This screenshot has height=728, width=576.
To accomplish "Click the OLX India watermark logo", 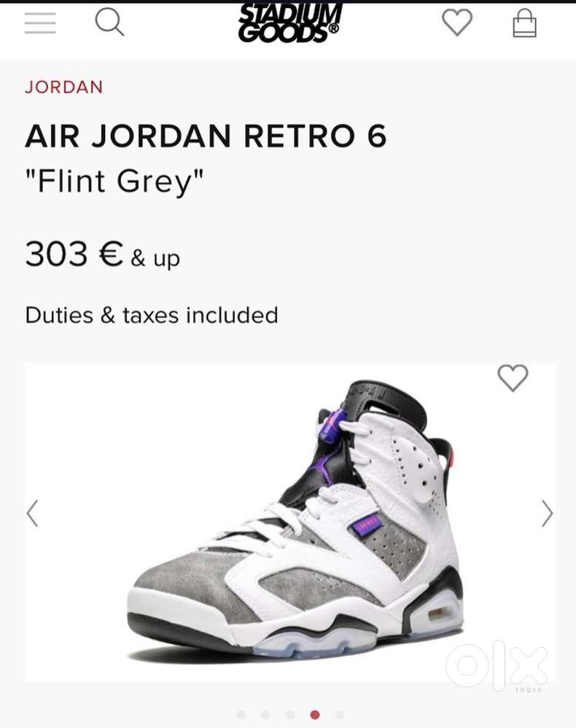I will [x=497, y=665].
